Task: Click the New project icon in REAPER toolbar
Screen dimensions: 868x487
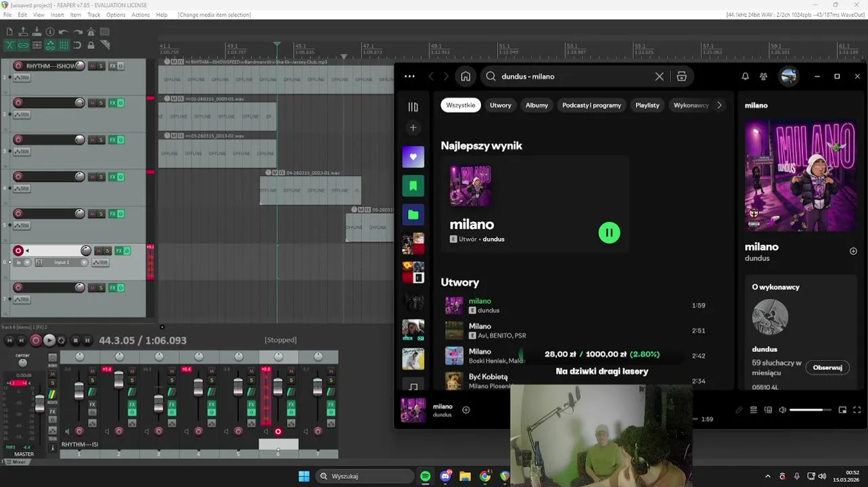Action: click(9, 32)
